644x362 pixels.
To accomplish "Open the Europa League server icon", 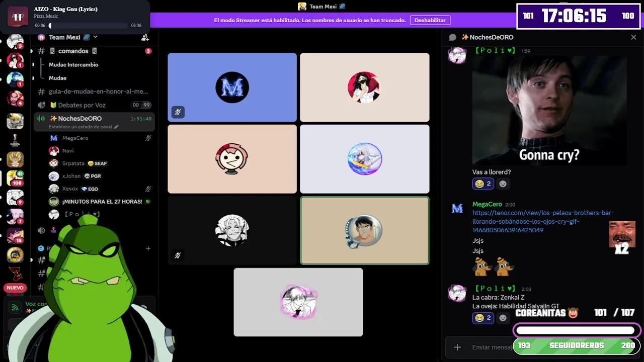I will (x=15, y=140).
